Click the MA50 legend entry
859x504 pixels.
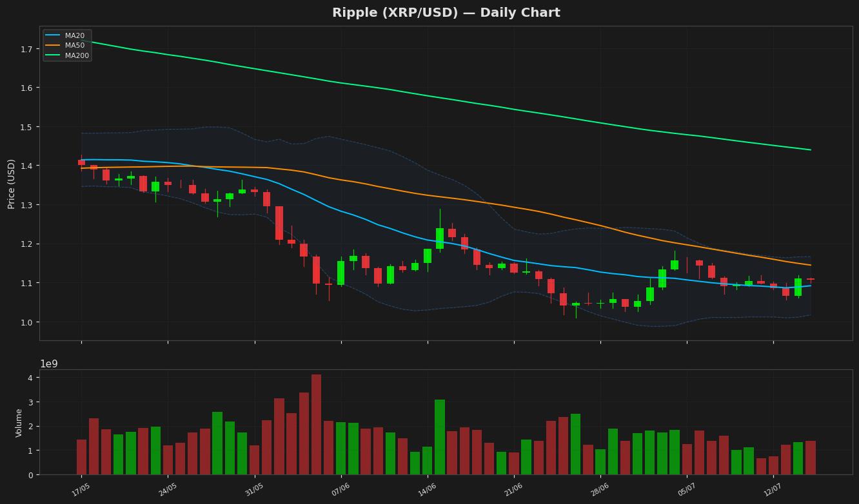click(x=64, y=46)
